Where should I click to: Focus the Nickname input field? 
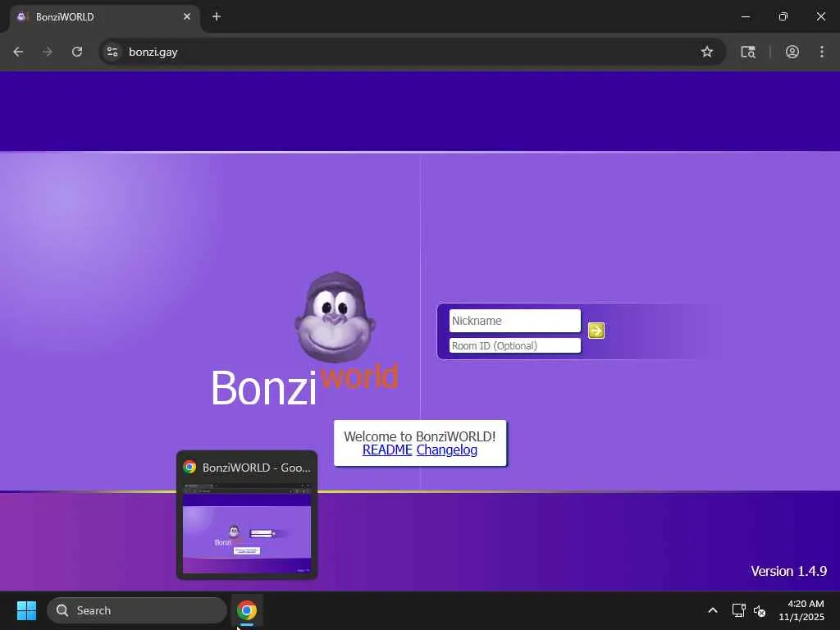click(515, 321)
